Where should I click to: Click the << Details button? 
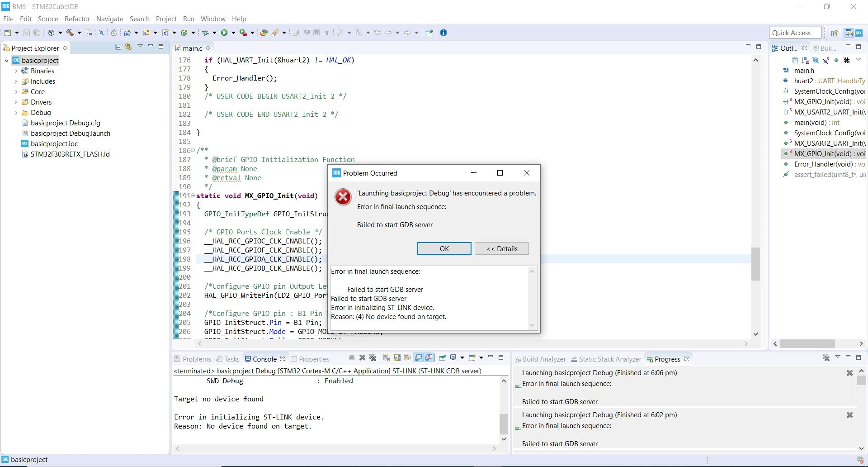coord(502,248)
